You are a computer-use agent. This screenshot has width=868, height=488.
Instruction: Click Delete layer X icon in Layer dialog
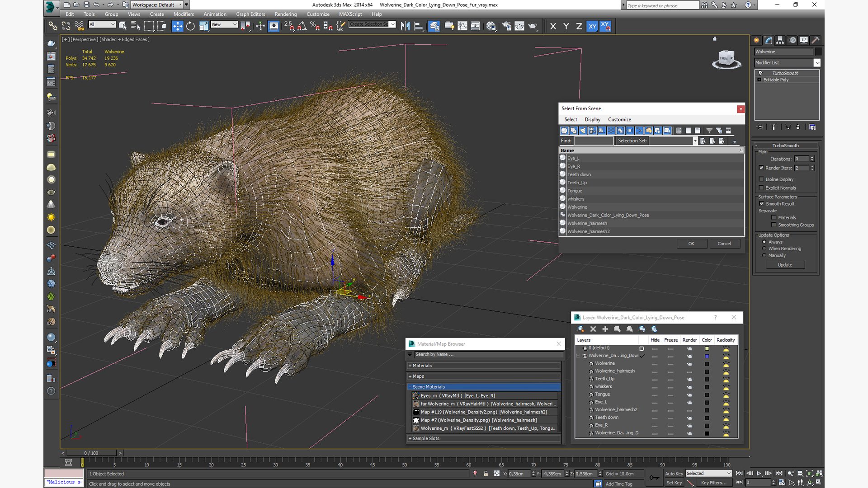pyautogui.click(x=593, y=329)
